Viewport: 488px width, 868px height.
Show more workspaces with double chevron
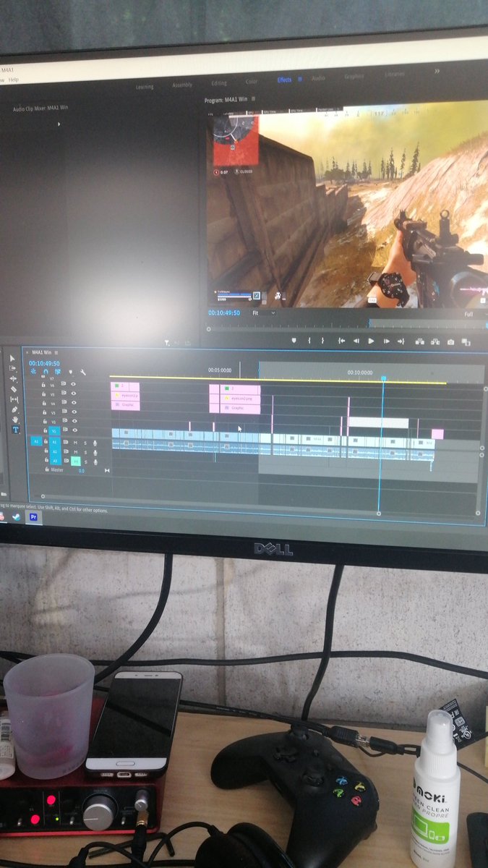[x=437, y=71]
